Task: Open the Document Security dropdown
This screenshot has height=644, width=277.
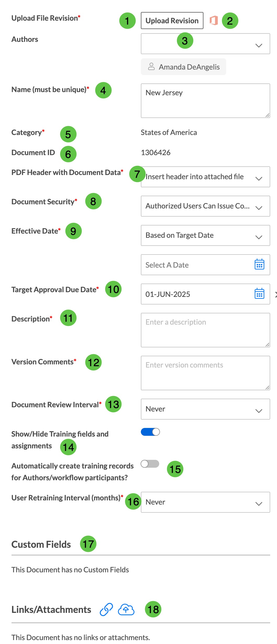Action: (206, 206)
